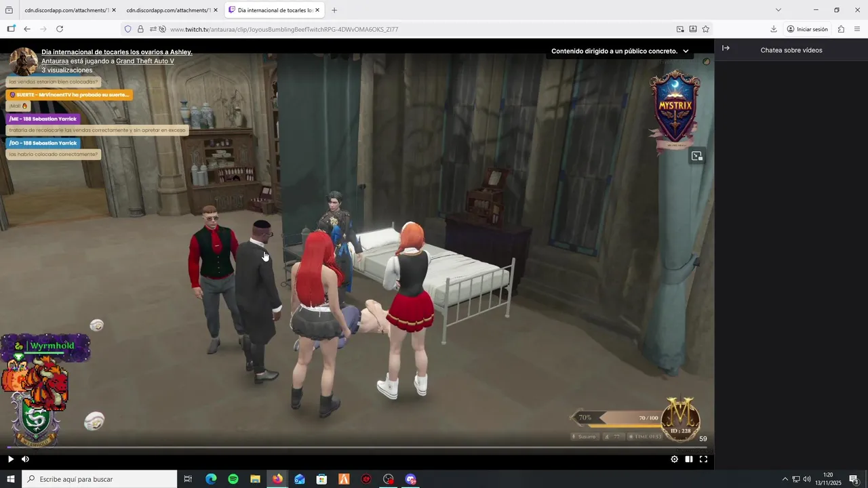Viewport: 868px width, 488px height.
Task: Open Windows notification center
Action: (x=854, y=479)
